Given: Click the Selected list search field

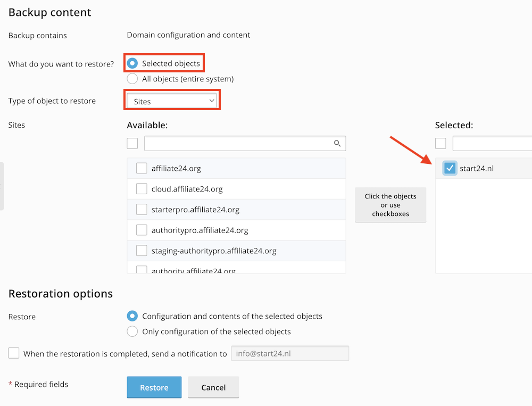Looking at the screenshot, I should click(492, 143).
